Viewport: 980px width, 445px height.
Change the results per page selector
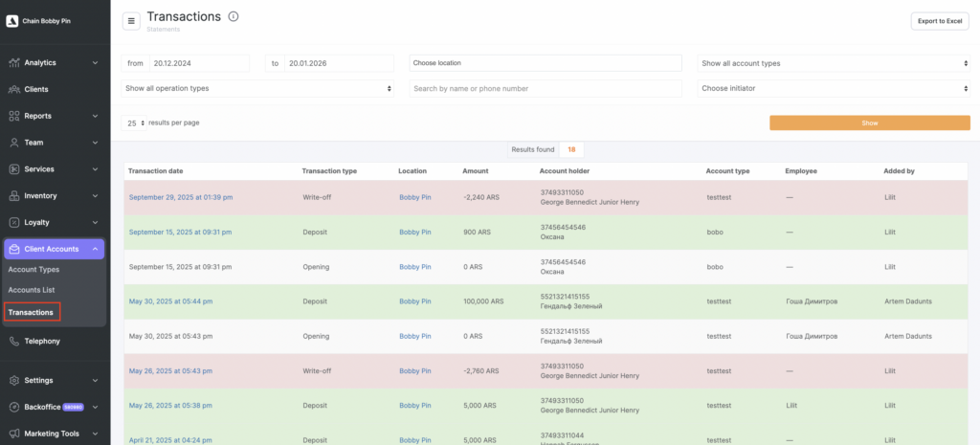pos(134,123)
